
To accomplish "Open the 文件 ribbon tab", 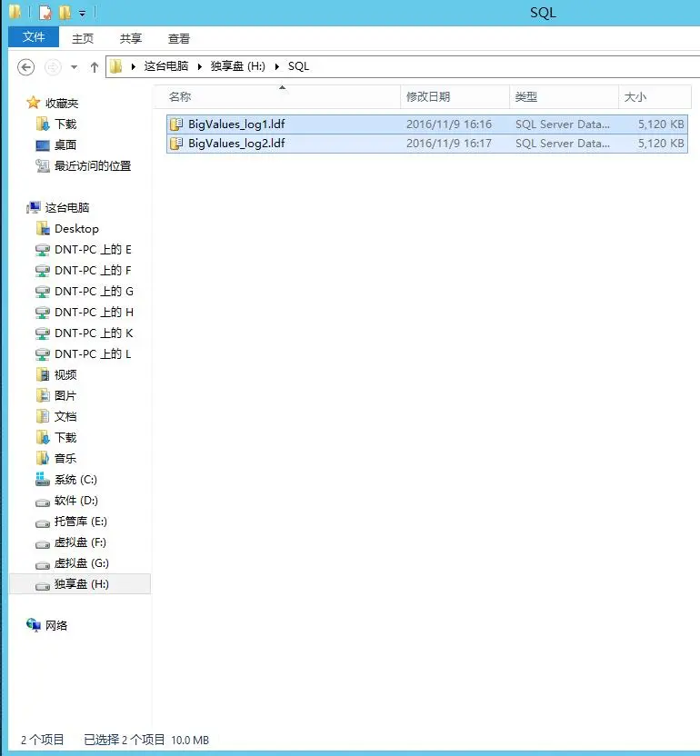I will click(x=34, y=37).
